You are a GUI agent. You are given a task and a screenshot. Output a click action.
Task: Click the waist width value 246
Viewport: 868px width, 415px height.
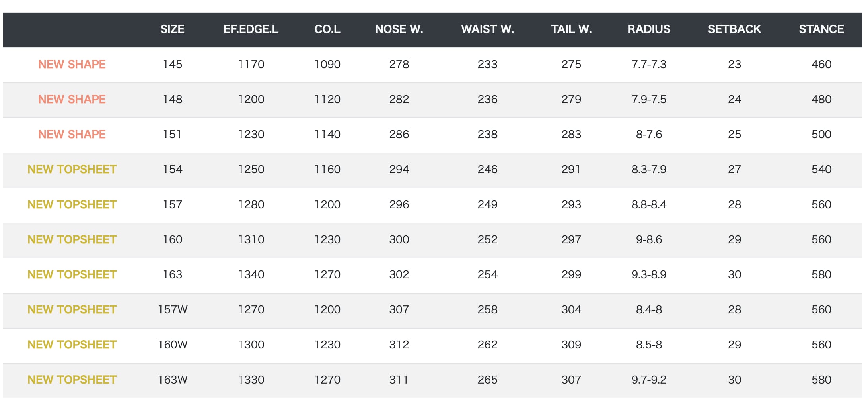[487, 170]
